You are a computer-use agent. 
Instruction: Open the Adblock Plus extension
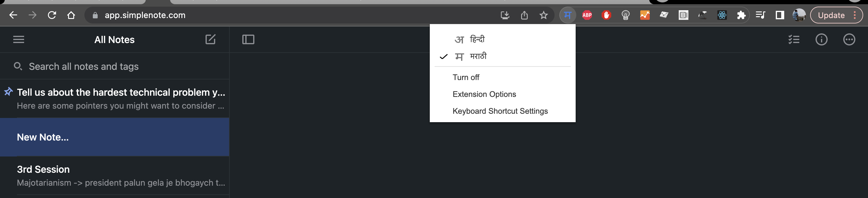(x=587, y=15)
